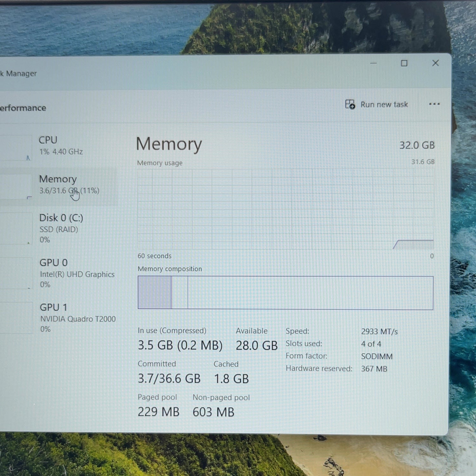Click the "3.7/36.6 GB" committed value
The image size is (476, 476).
point(169,379)
